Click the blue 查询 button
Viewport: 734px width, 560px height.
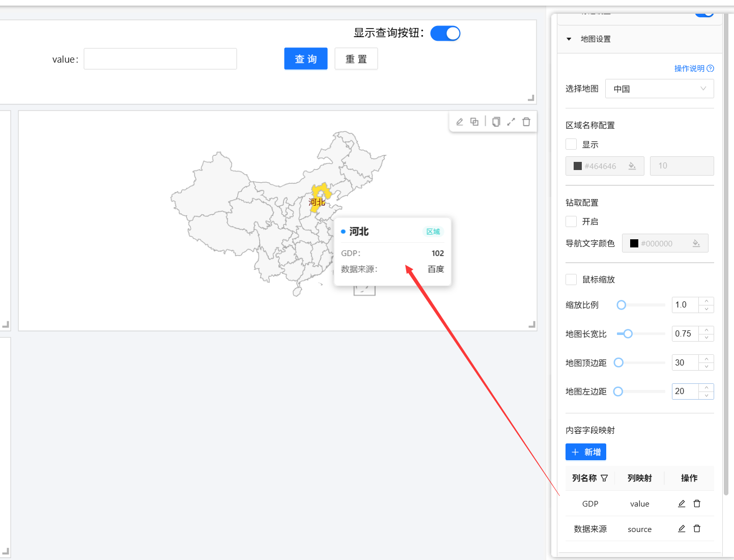(x=305, y=59)
